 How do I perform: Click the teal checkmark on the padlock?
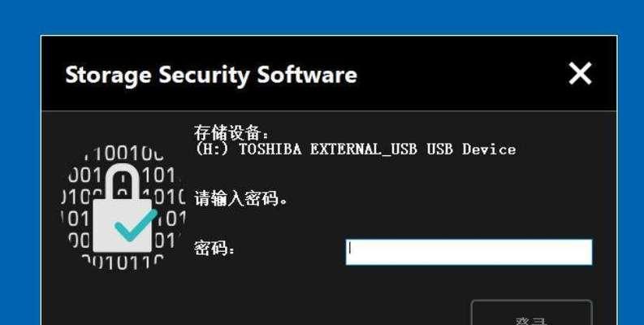136,225
